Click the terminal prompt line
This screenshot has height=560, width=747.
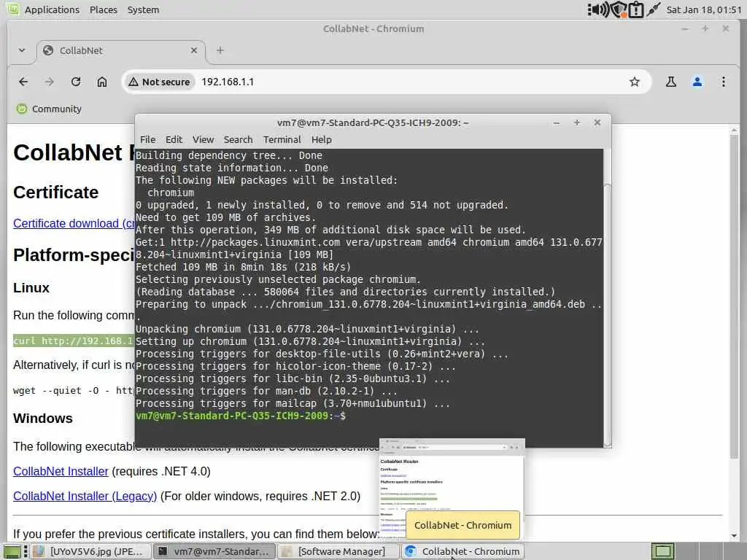coord(241,416)
